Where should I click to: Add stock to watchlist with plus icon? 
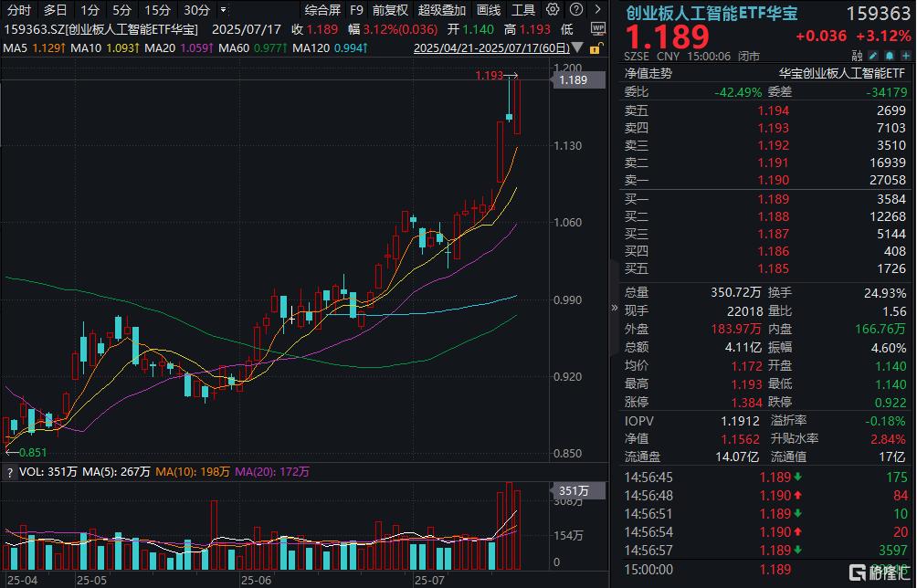[x=906, y=56]
